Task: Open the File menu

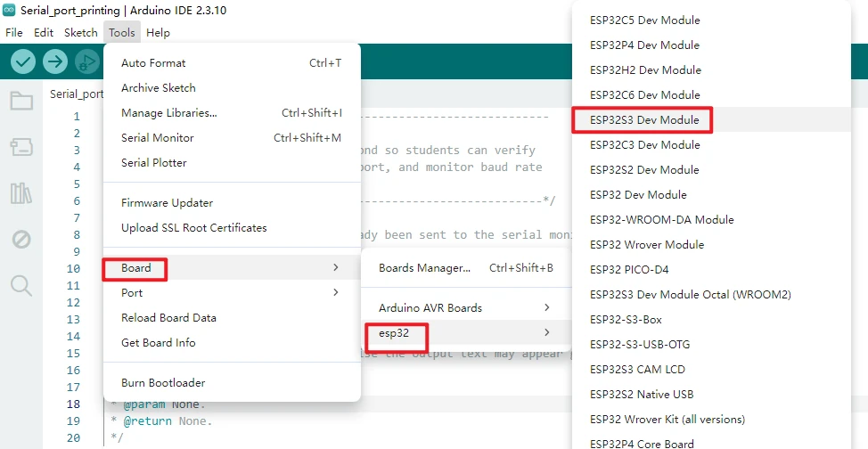Action: [x=14, y=33]
